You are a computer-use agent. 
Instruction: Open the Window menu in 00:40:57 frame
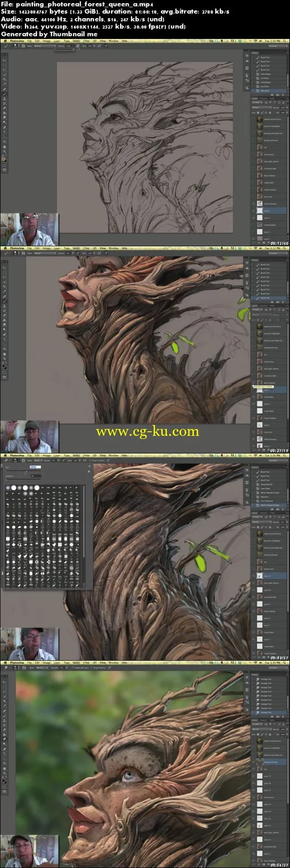[x=114, y=455]
